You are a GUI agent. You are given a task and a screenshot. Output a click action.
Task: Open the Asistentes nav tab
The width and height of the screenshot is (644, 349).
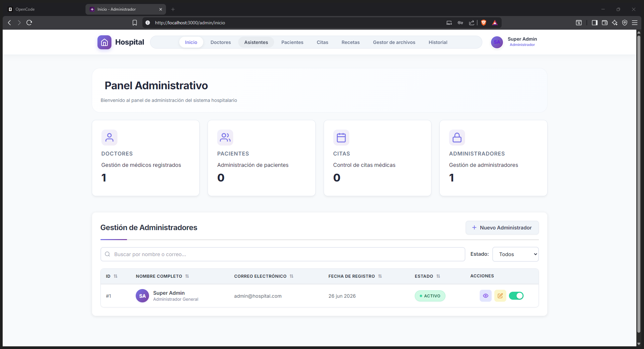coord(256,42)
